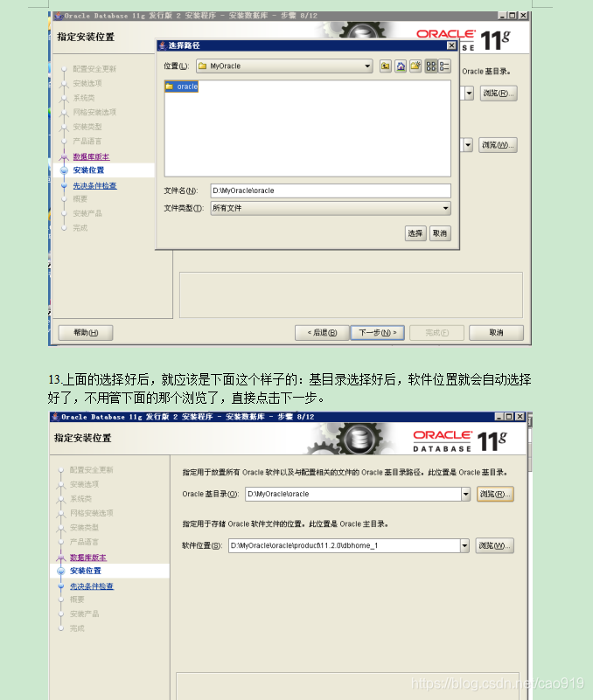
Task: Click 完成 step in bottom installer sidebar
Action: [77, 628]
